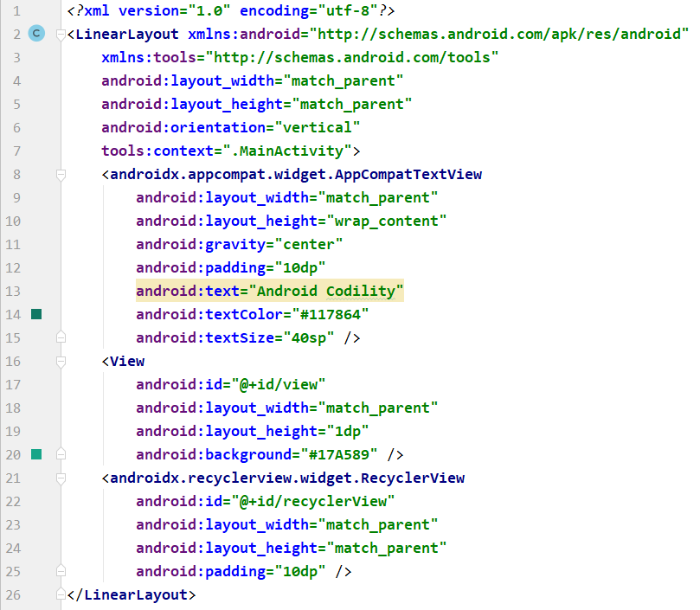Click the fold end marker on line 25
This screenshot has height=610, width=700.
(x=61, y=571)
